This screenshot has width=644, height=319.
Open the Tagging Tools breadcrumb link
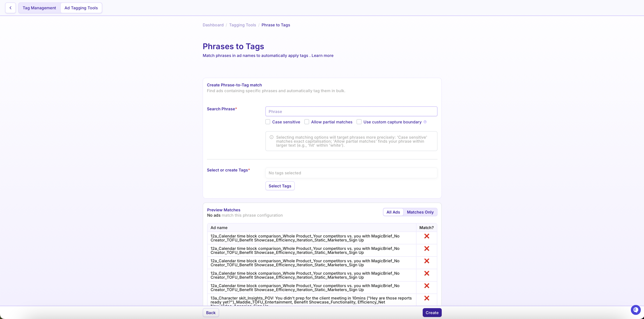point(243,25)
